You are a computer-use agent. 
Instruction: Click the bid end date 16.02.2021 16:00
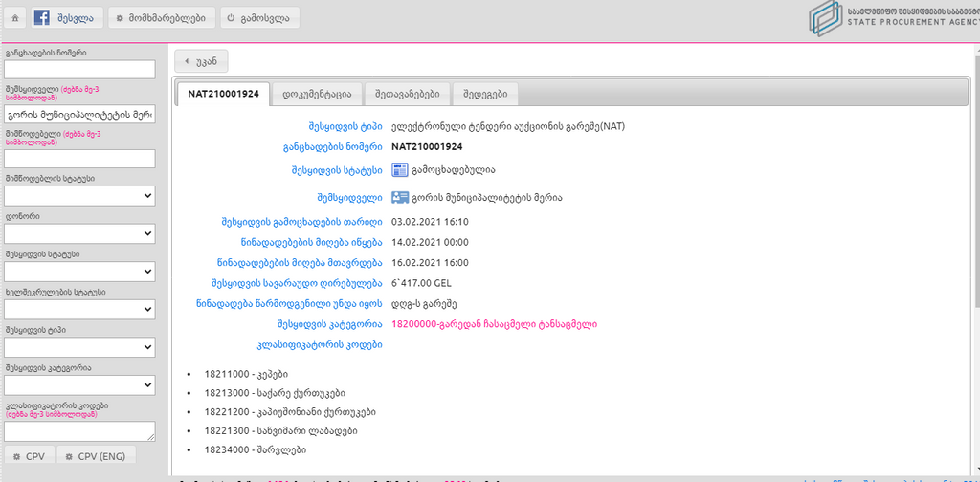pyautogui.click(x=430, y=262)
